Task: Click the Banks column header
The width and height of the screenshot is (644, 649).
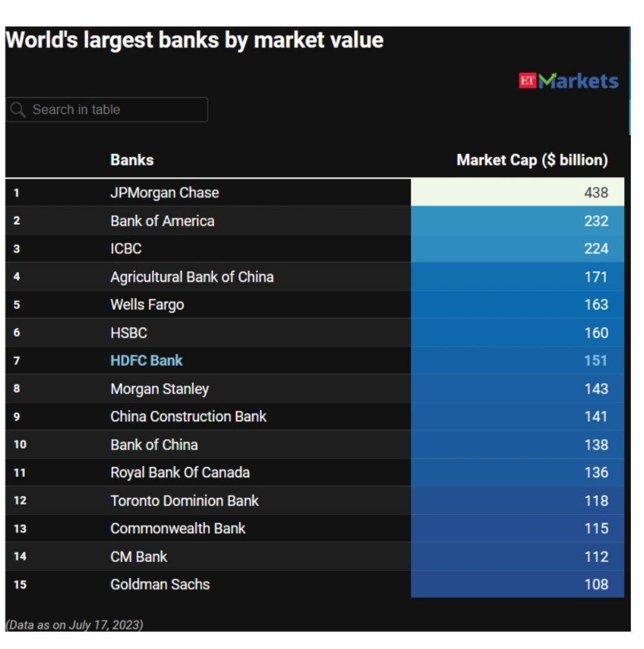Action: click(x=132, y=160)
